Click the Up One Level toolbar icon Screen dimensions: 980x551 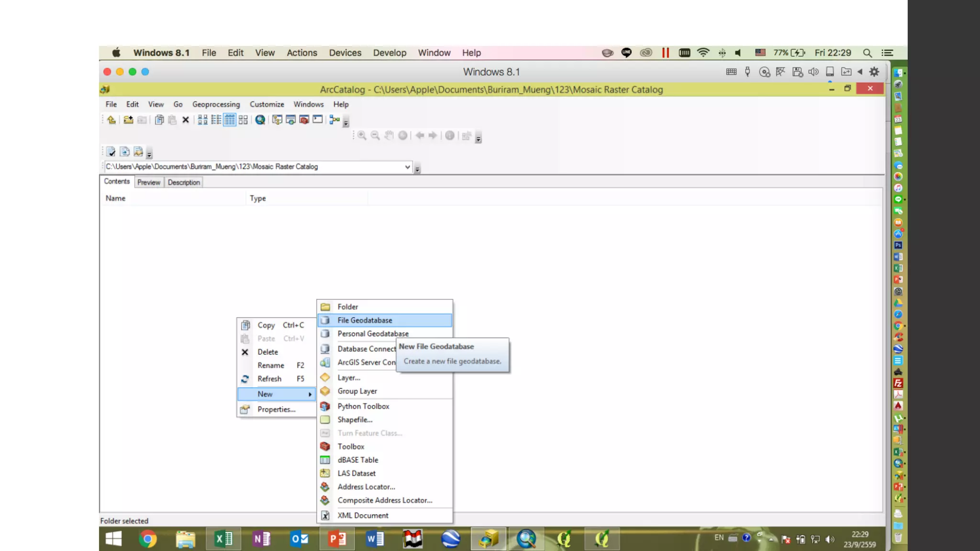(111, 120)
